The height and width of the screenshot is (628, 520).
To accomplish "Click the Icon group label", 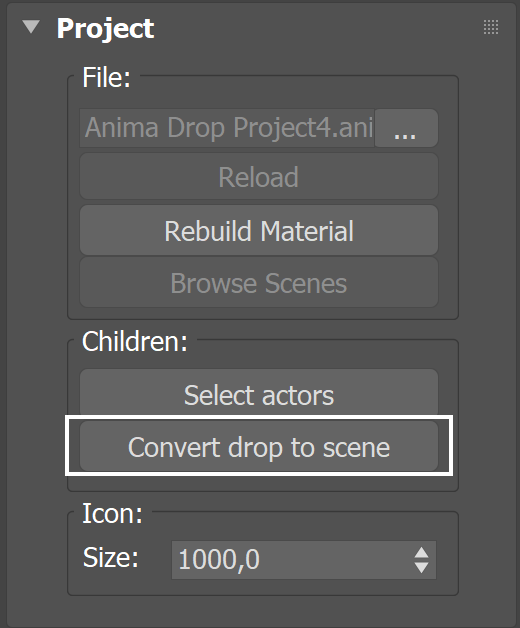I will [x=112, y=513].
